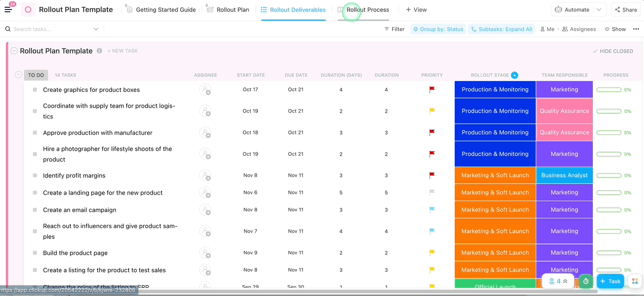The image size is (644, 296).
Task: Assign a user to Create graphics for product boxes
Action: click(x=206, y=90)
